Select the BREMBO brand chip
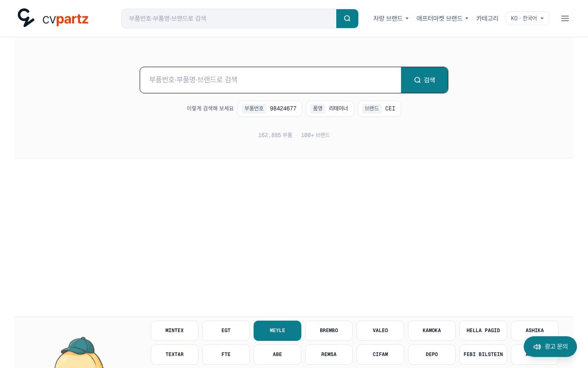The height and width of the screenshot is (368, 588). pos(329,331)
